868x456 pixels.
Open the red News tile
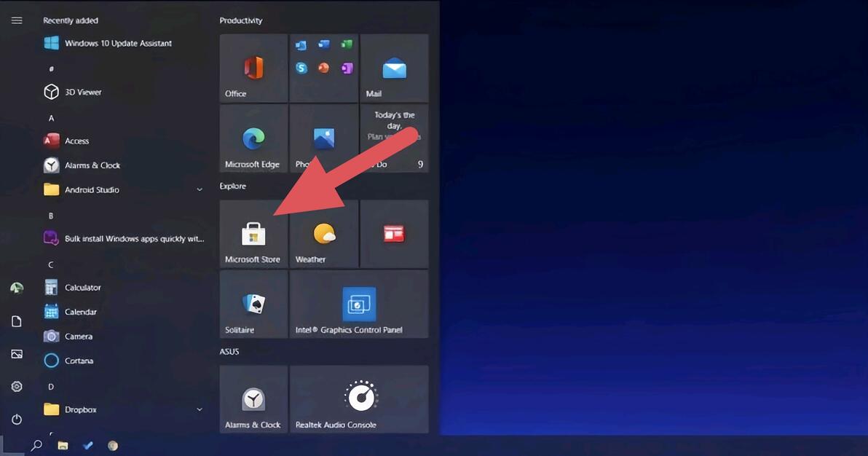coord(394,235)
